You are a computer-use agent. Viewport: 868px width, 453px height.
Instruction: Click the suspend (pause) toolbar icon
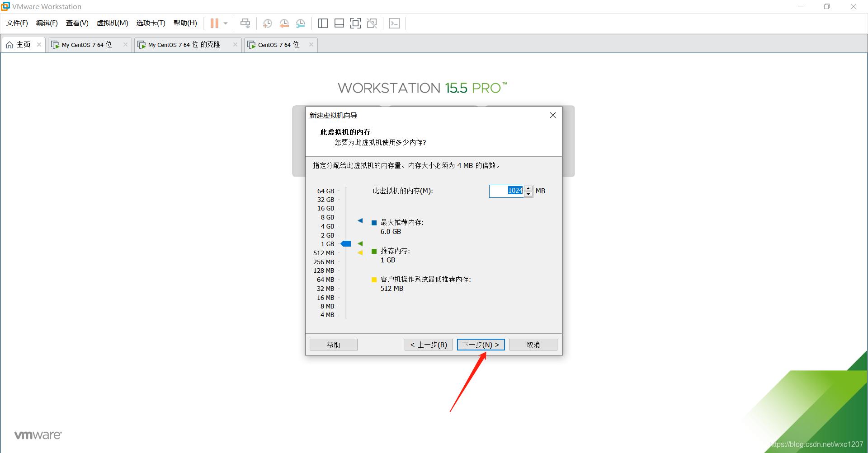pos(214,23)
